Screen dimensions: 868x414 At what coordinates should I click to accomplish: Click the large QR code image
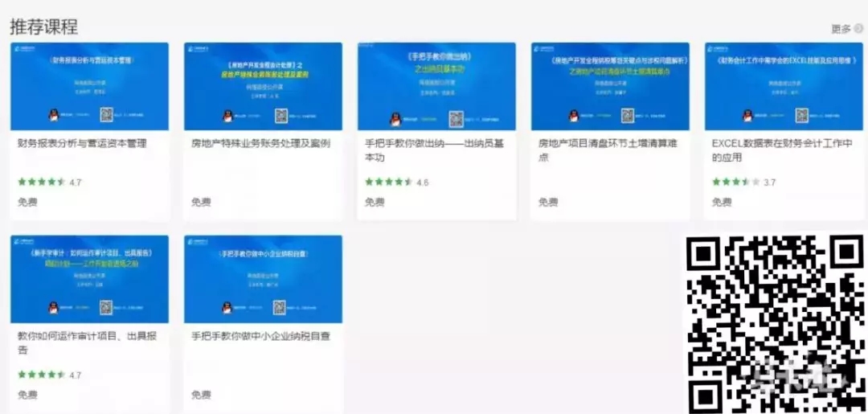click(x=775, y=324)
